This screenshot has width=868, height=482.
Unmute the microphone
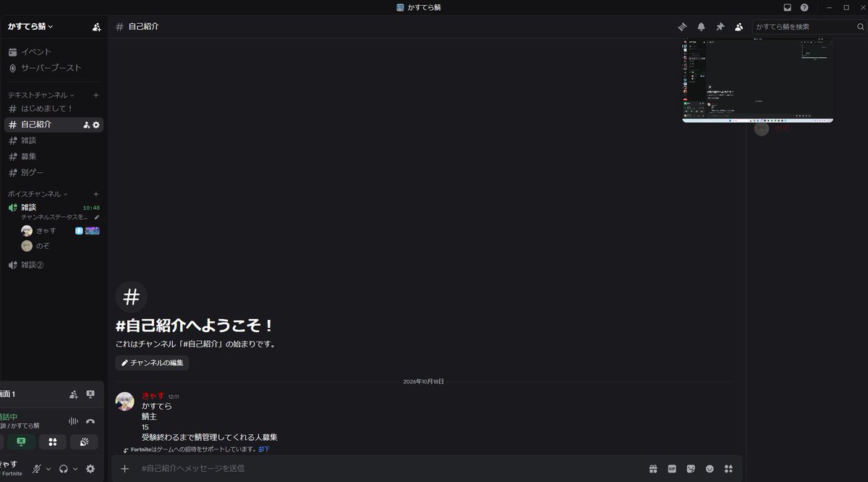pyautogui.click(x=36, y=469)
